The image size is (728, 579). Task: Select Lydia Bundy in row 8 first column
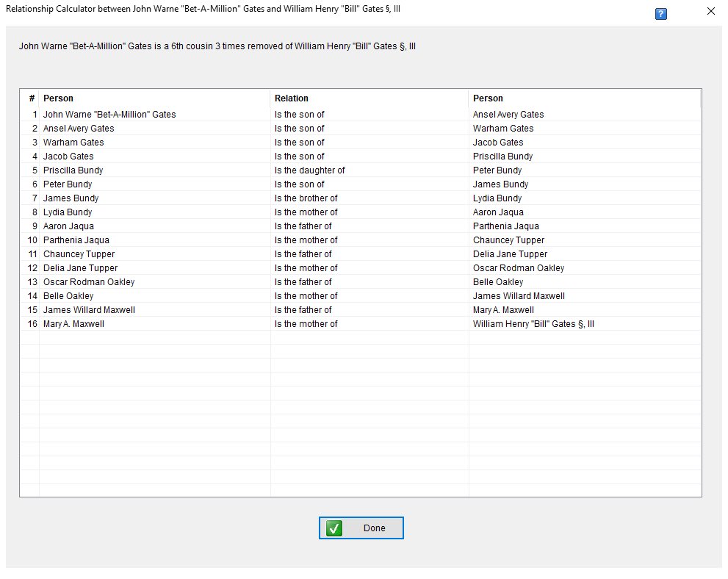(x=68, y=212)
